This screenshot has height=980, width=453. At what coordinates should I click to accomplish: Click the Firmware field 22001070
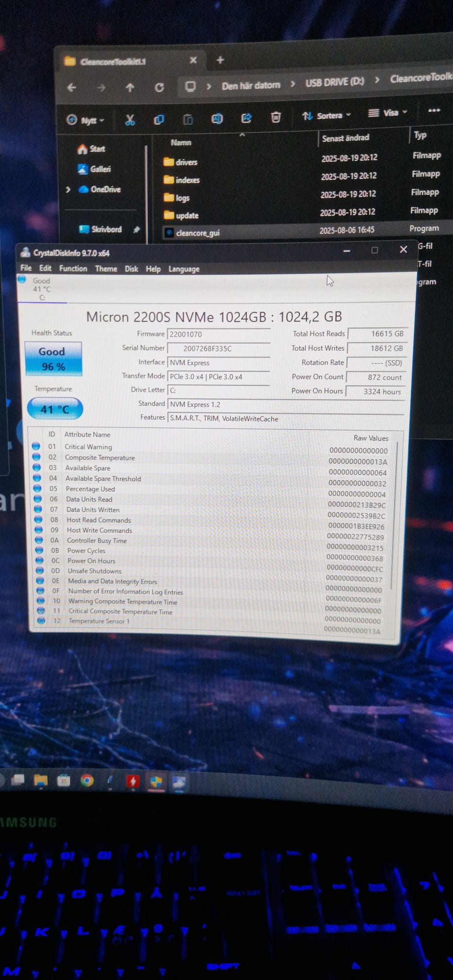coord(218,334)
